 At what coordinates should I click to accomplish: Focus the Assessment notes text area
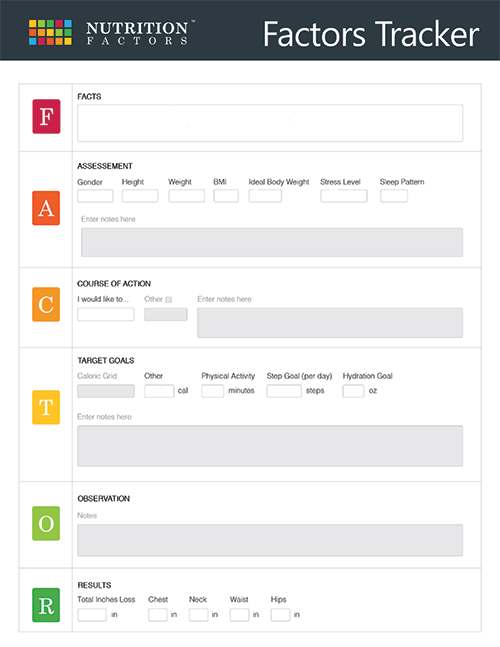[x=272, y=242]
